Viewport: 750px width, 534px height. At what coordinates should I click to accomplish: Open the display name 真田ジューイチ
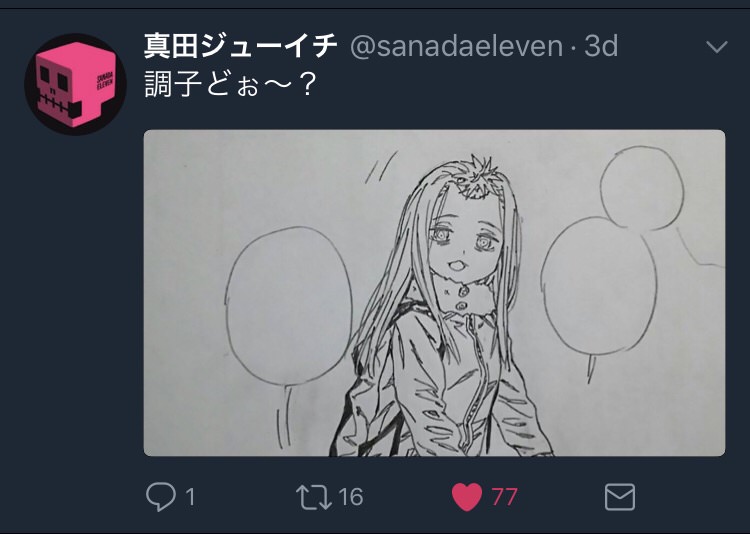point(240,46)
